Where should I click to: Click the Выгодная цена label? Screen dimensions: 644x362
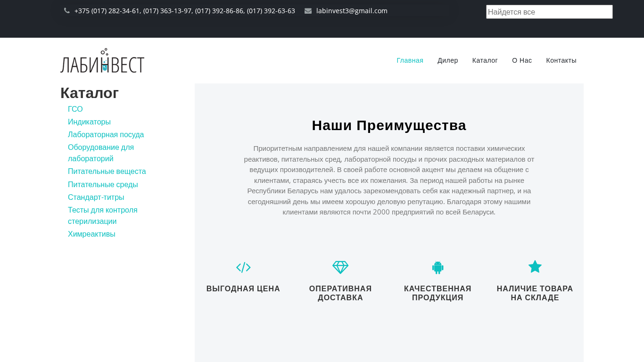pyautogui.click(x=243, y=289)
